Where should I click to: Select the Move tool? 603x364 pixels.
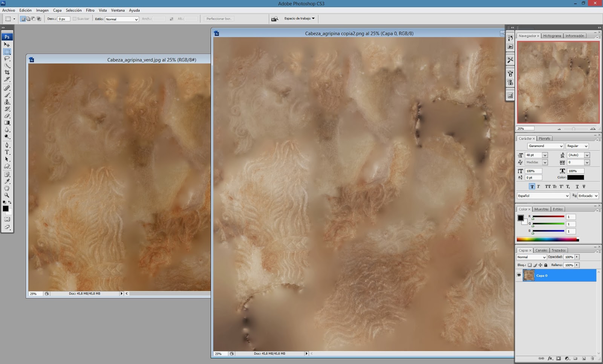7,44
